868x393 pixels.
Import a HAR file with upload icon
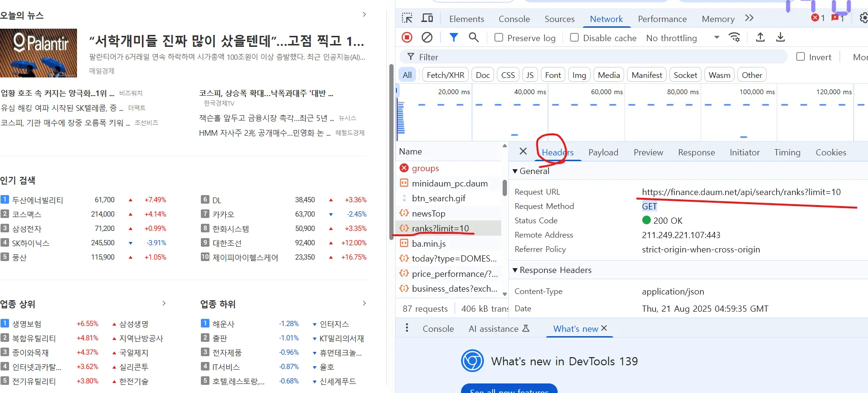pos(760,37)
